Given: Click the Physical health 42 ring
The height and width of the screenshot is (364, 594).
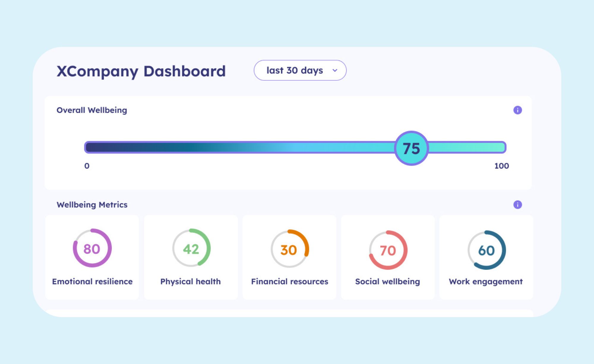Looking at the screenshot, I should tap(191, 248).
